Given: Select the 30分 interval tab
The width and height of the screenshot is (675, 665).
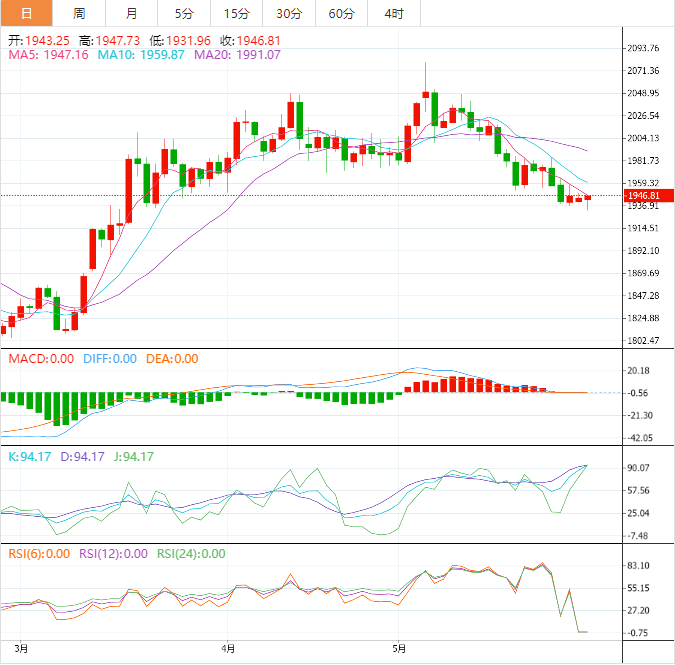Looking at the screenshot, I should 289,14.
